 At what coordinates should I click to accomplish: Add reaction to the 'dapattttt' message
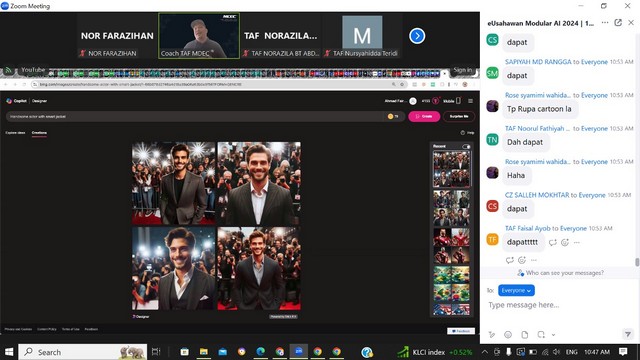coord(565,242)
